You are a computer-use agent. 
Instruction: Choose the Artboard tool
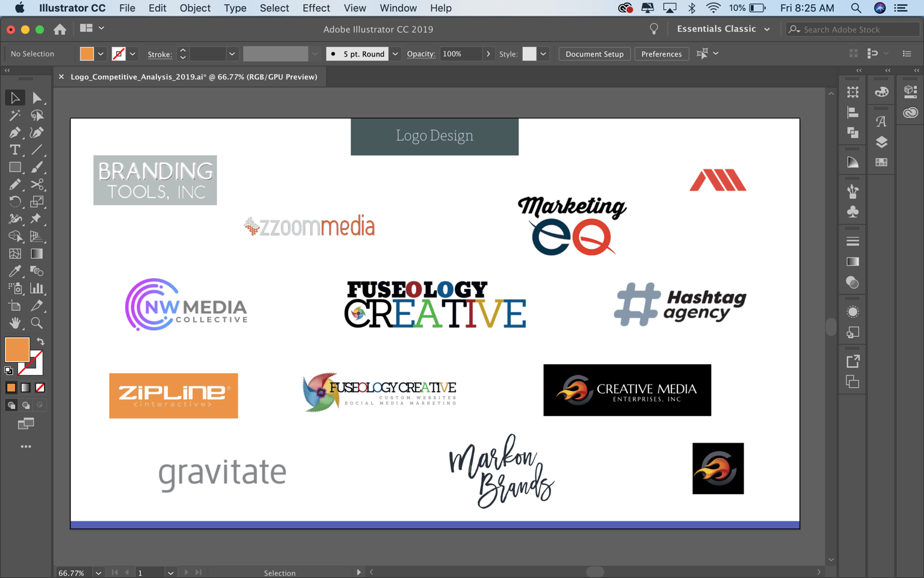coord(15,306)
